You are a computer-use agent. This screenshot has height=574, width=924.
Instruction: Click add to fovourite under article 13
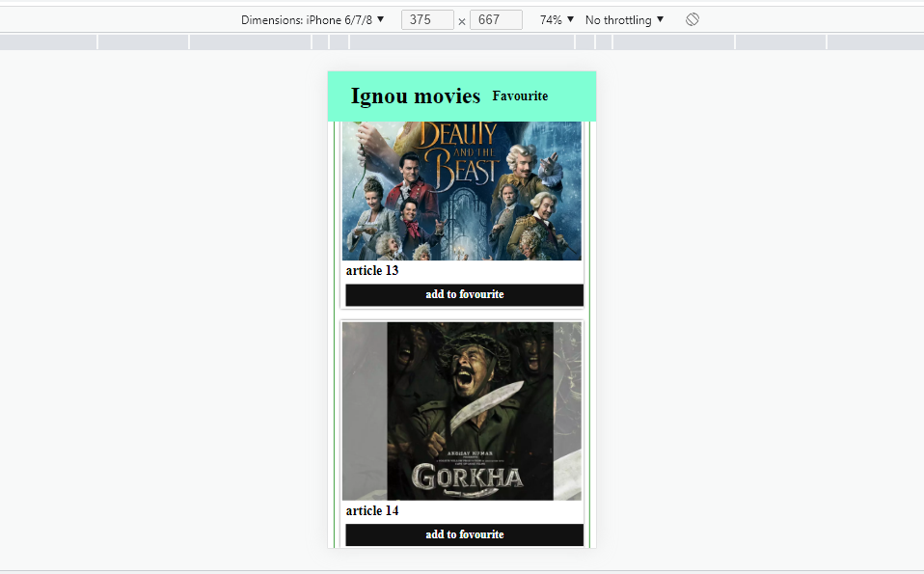[464, 294]
